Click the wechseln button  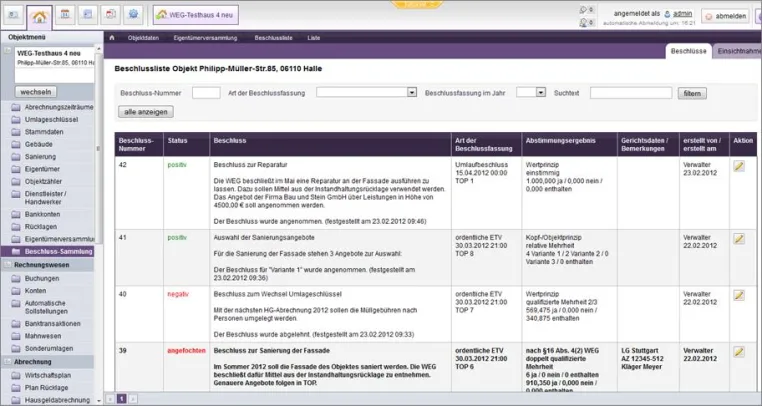pos(35,92)
